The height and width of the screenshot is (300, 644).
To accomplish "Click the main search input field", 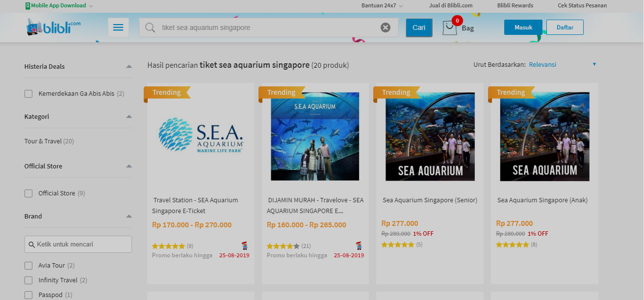I will (269, 27).
